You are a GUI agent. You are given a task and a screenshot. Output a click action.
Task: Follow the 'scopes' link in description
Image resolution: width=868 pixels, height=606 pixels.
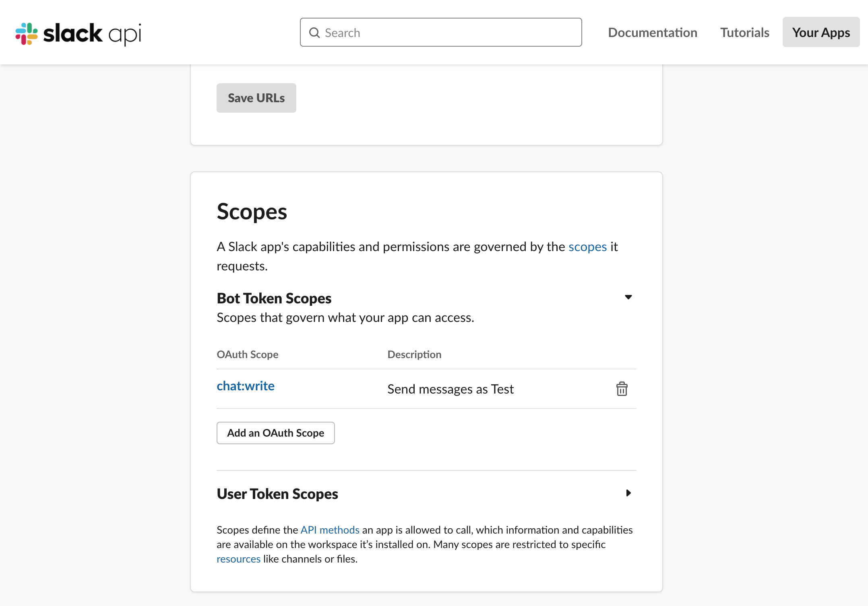(587, 247)
